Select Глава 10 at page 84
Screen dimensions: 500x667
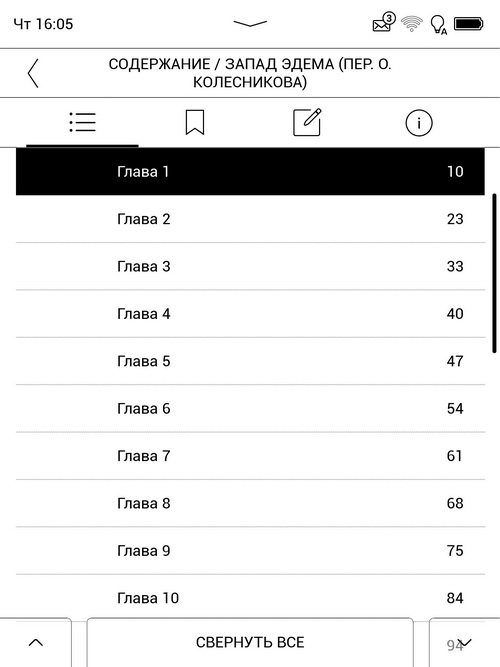coord(250,598)
